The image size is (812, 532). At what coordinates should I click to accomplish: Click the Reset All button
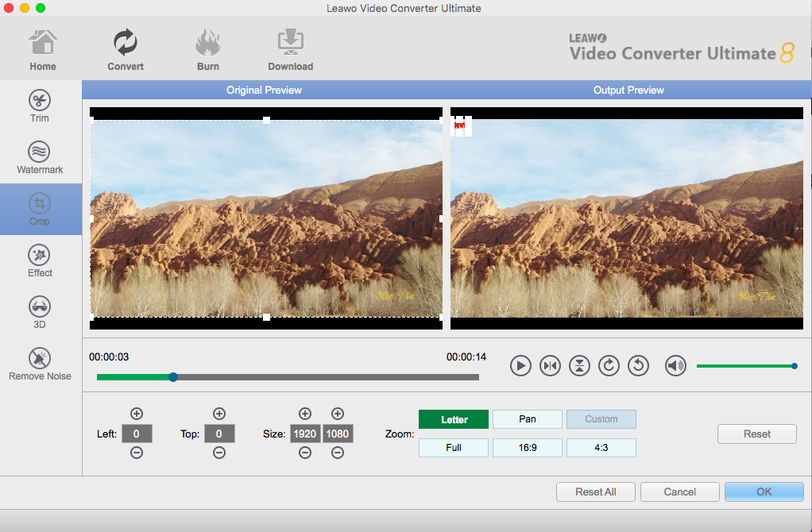[595, 492]
